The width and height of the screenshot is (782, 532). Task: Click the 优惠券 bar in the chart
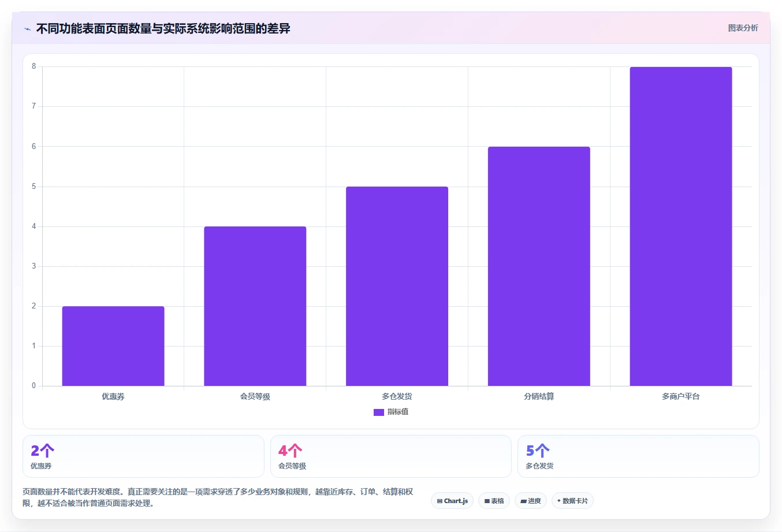click(113, 346)
